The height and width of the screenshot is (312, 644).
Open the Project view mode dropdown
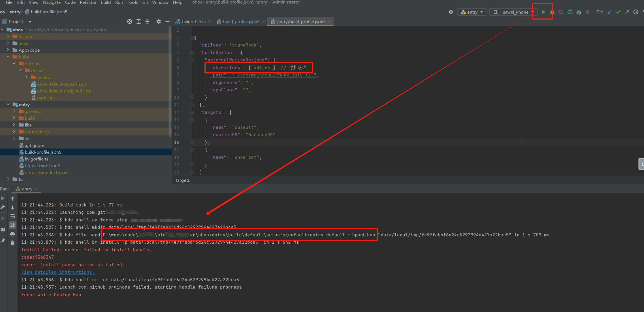pos(30,22)
